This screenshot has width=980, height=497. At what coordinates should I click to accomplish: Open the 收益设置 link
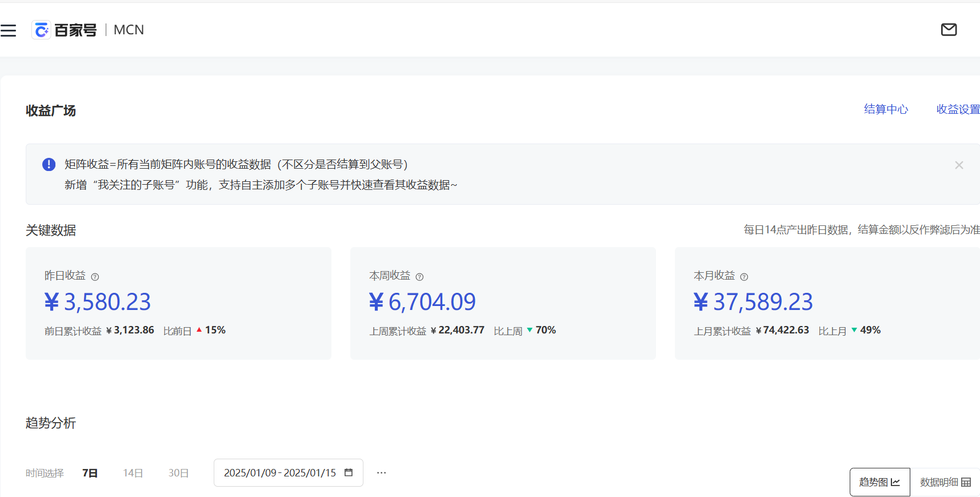(x=958, y=109)
